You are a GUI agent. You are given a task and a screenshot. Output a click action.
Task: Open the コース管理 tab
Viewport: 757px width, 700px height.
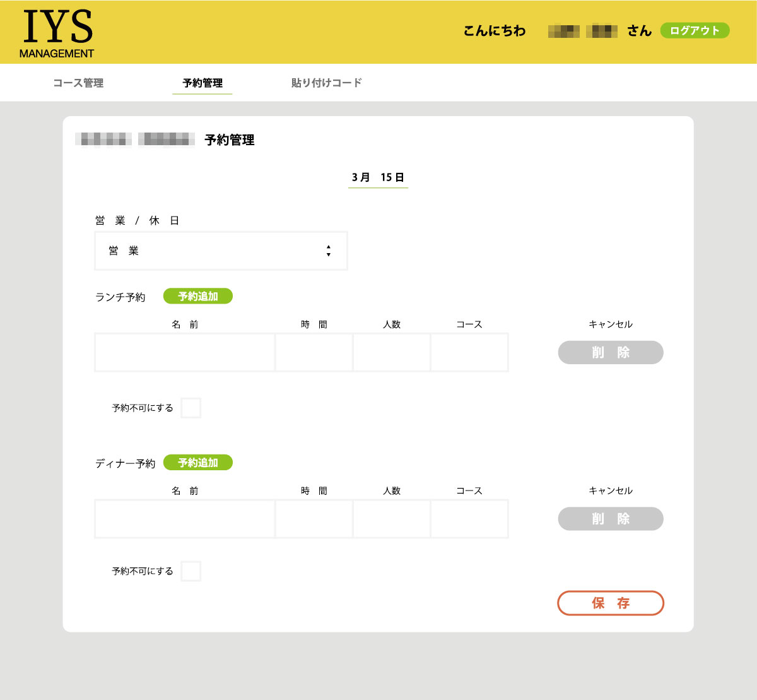tap(78, 83)
